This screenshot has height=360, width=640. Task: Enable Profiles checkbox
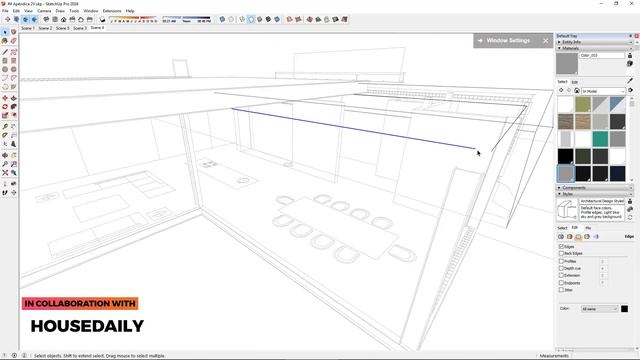tap(561, 261)
